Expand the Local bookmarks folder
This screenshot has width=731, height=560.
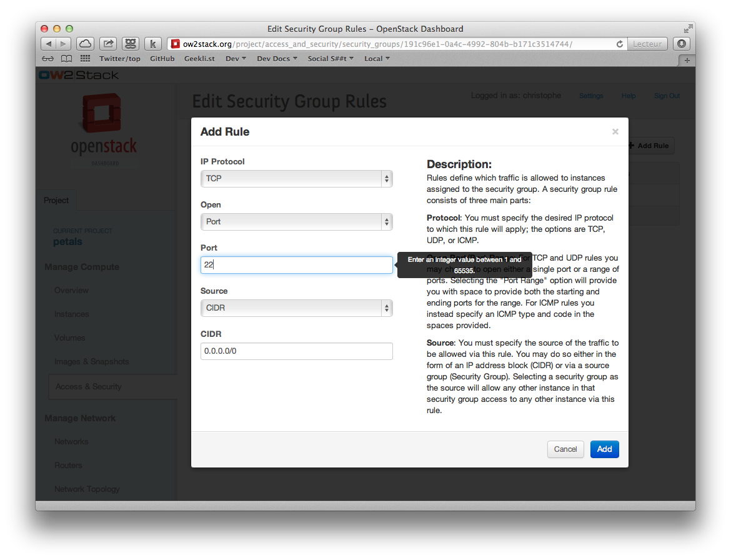pyautogui.click(x=377, y=59)
